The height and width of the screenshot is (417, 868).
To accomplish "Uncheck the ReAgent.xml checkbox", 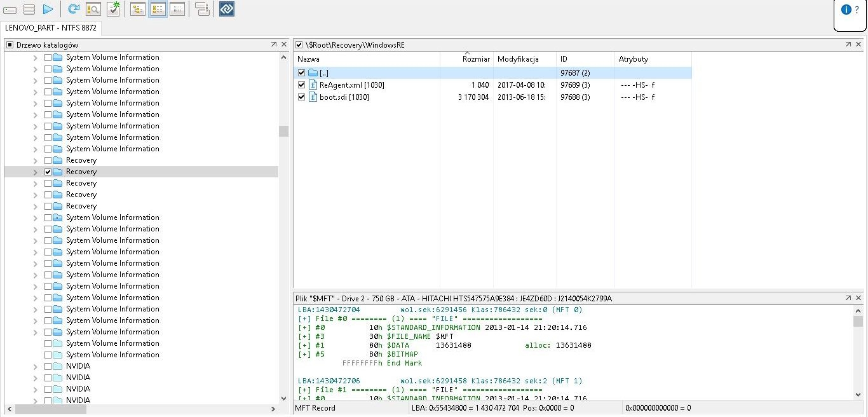I will 302,85.
